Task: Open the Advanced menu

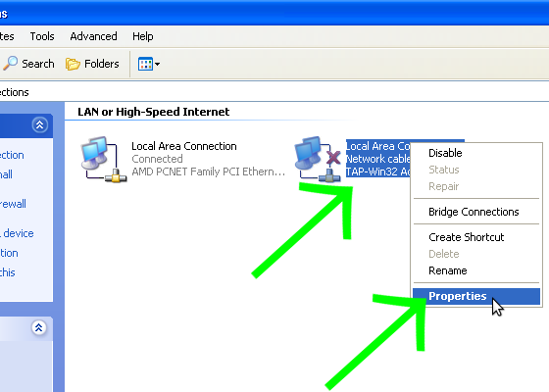Action: pos(93,36)
